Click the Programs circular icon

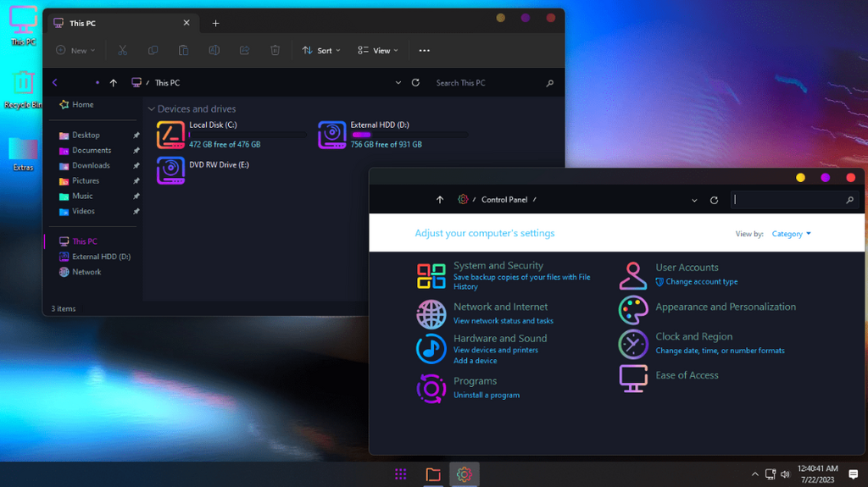tap(431, 389)
